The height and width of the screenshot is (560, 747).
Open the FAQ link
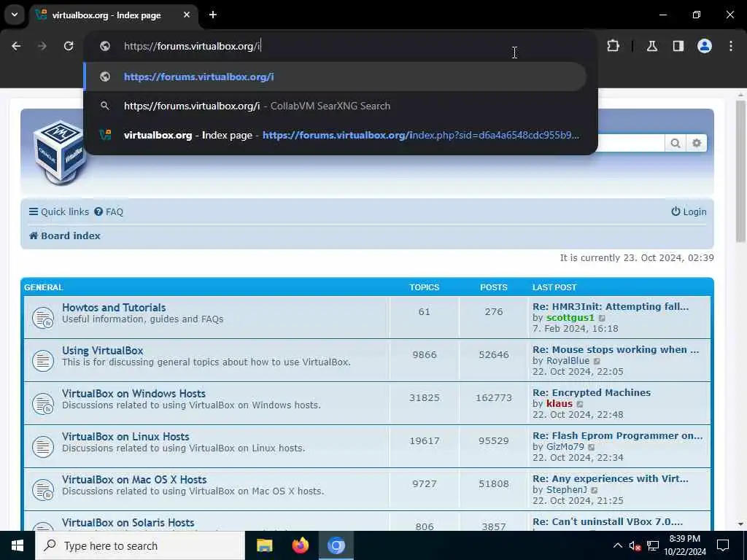click(x=109, y=212)
